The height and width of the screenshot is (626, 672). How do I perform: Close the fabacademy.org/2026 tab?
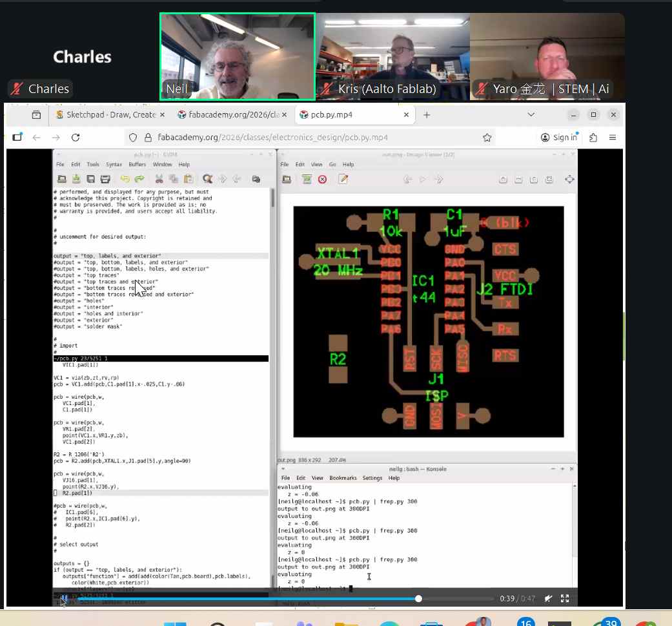[x=284, y=115]
